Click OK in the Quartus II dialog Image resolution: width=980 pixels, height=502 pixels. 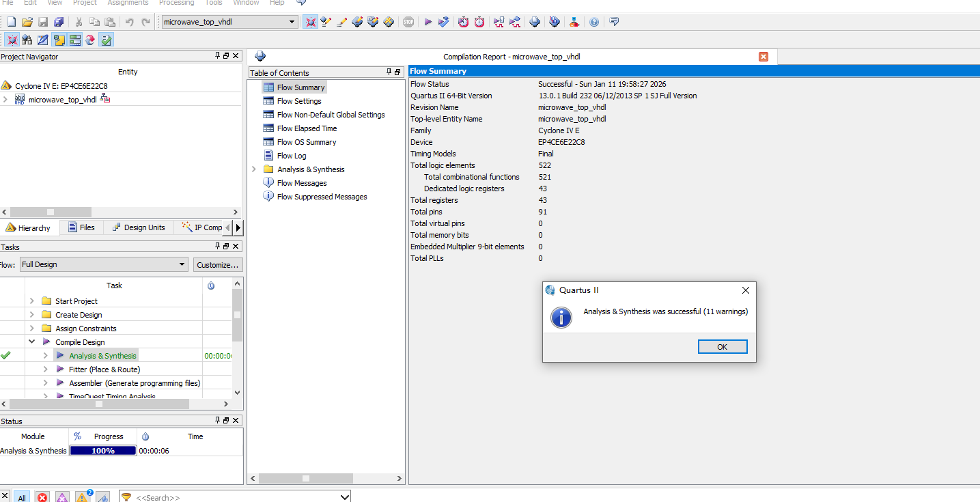(x=723, y=347)
